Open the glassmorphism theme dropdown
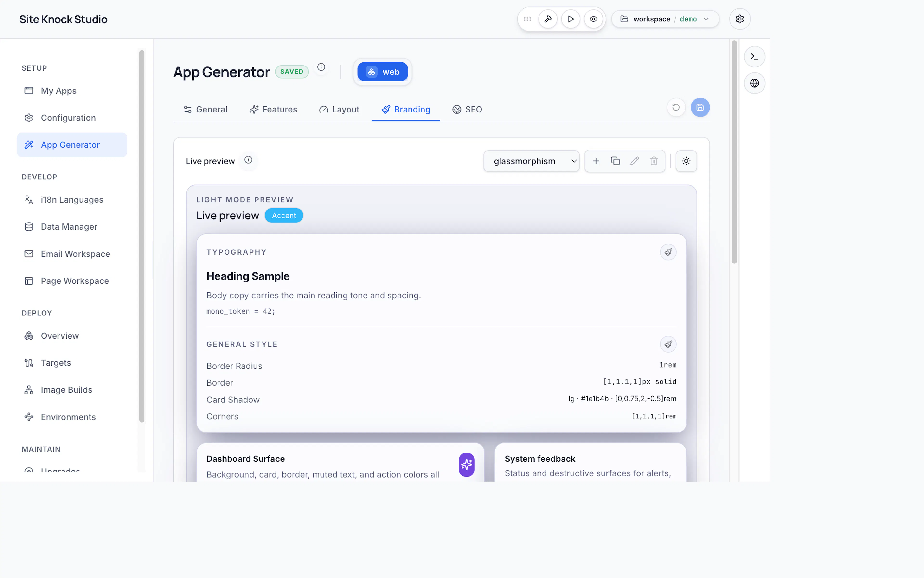The height and width of the screenshot is (578, 924). point(532,161)
